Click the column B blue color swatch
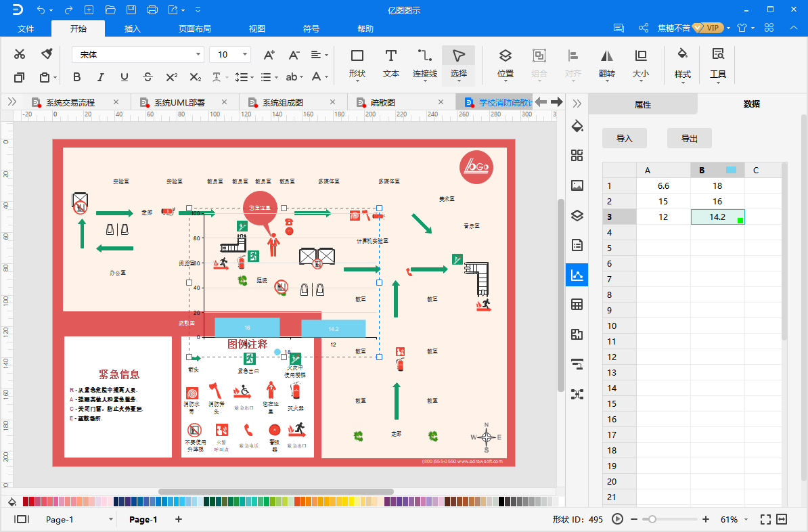Screen dimensions: 808x532 [x=731, y=170]
